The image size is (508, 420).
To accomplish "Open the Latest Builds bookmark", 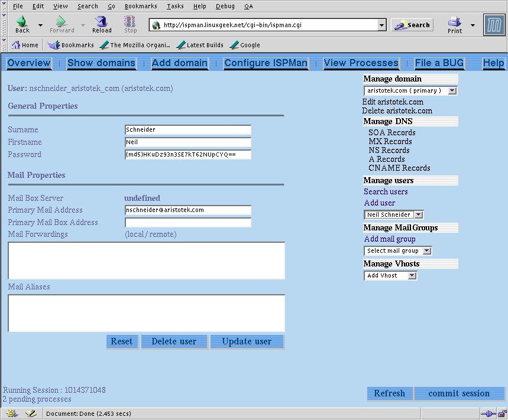I will pos(200,45).
